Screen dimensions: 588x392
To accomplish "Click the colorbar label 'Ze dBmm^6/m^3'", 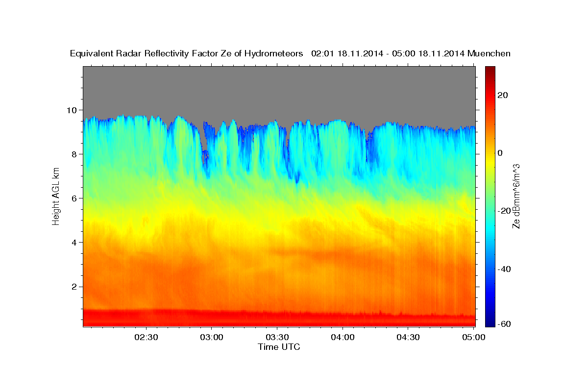I will [x=516, y=196].
